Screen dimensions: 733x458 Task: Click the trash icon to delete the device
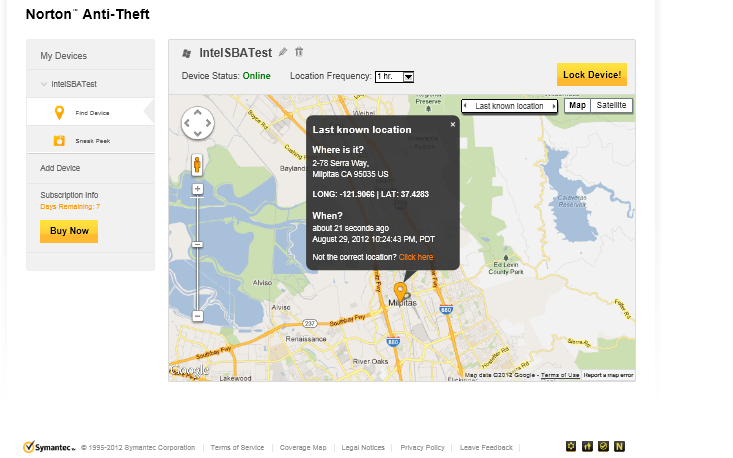click(x=299, y=52)
